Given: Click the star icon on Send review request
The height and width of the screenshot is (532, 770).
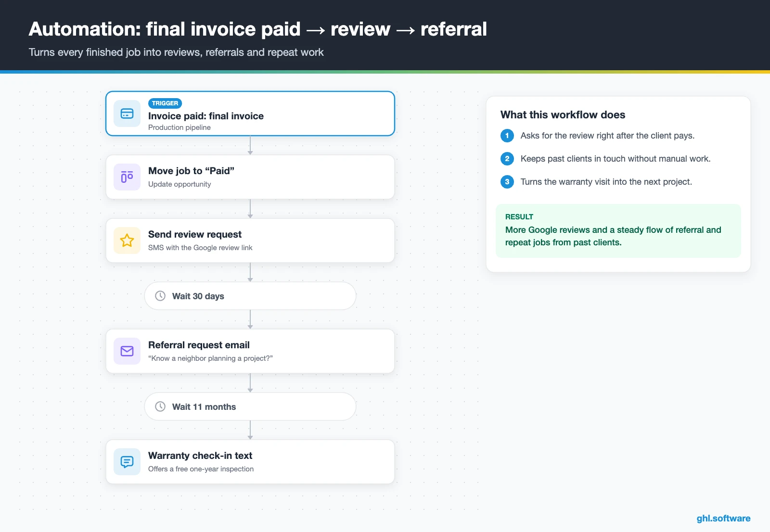Looking at the screenshot, I should coord(127,241).
